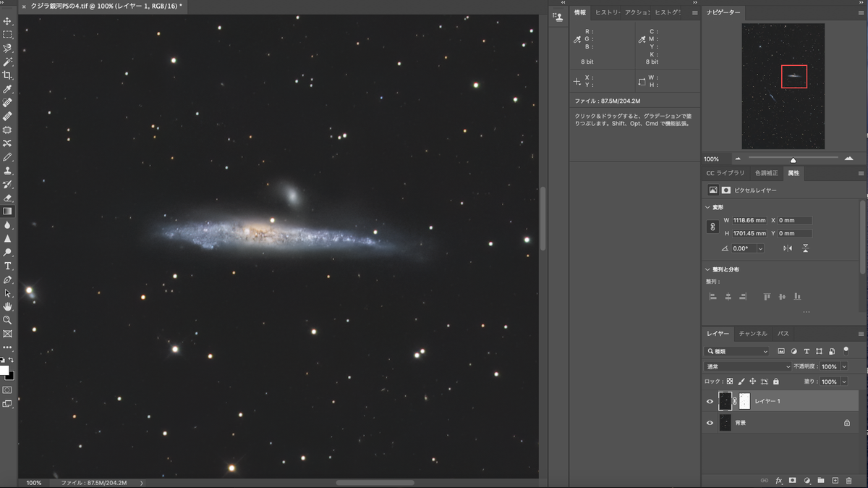Select the Crop tool
The image size is (868, 488).
pyautogui.click(x=7, y=75)
